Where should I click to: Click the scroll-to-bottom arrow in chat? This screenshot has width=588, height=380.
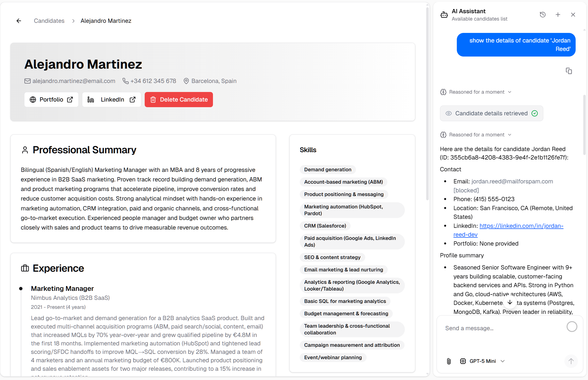point(510,302)
